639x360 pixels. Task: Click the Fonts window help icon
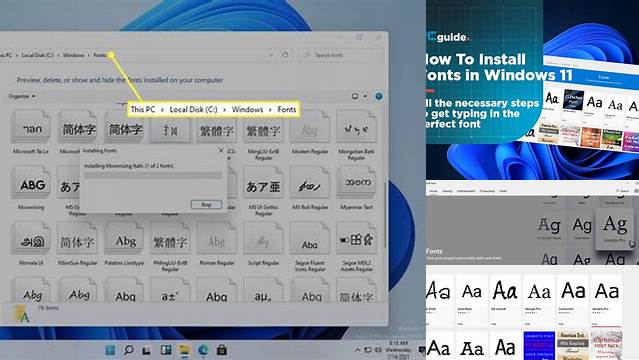point(379,96)
